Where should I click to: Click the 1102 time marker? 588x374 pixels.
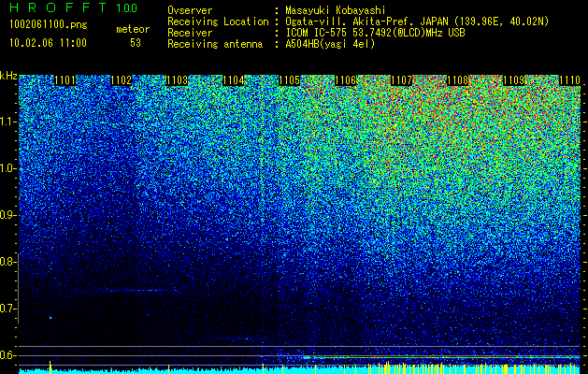click(x=121, y=80)
